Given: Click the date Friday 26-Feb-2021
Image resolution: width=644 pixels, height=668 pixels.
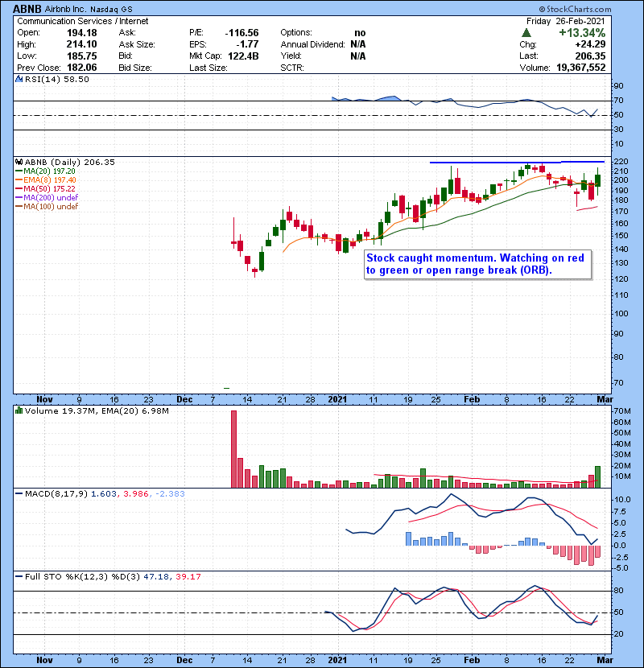Looking at the screenshot, I should point(566,21).
